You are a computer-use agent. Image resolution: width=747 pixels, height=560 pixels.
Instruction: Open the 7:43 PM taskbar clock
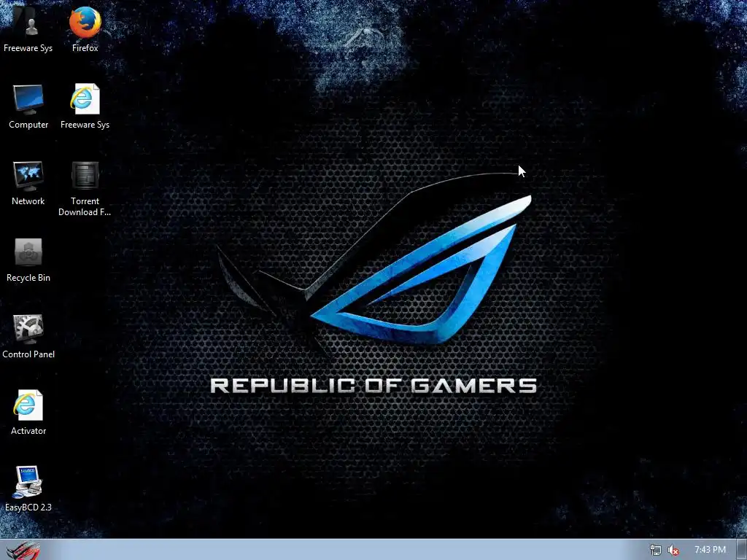tap(710, 550)
